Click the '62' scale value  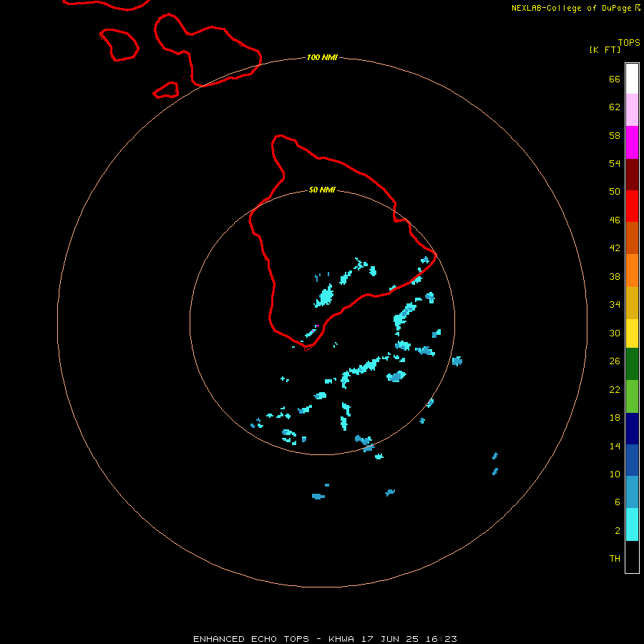[615, 107]
